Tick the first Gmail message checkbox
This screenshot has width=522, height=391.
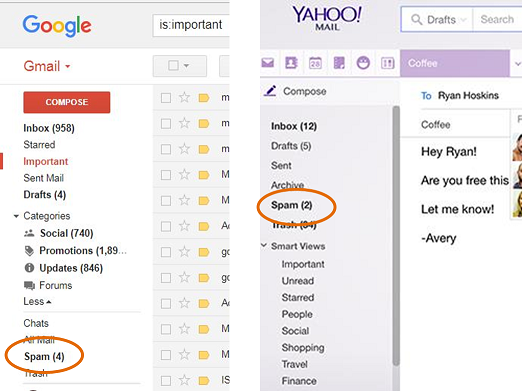[166, 98]
